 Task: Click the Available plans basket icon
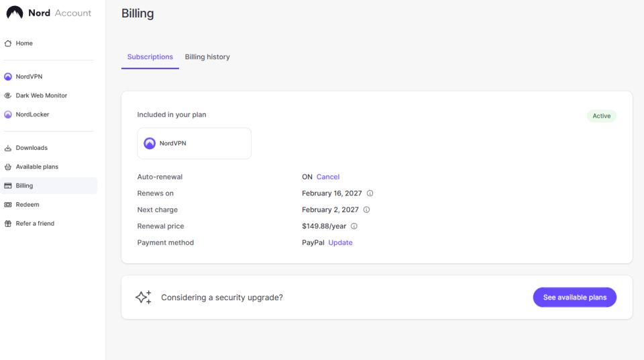[x=8, y=167]
